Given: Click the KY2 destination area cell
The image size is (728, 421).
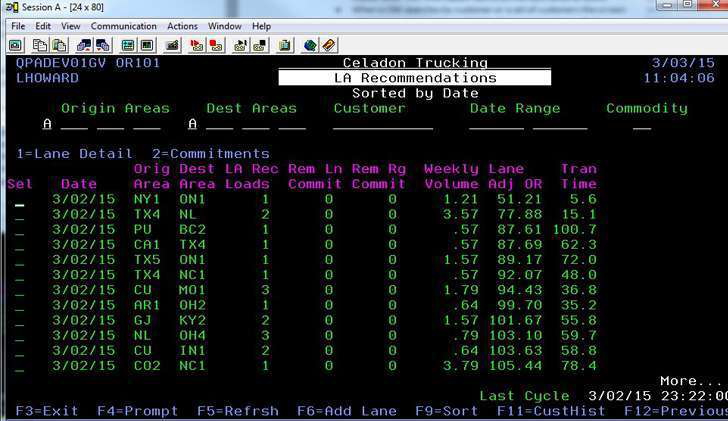Looking at the screenshot, I should coord(192,321).
